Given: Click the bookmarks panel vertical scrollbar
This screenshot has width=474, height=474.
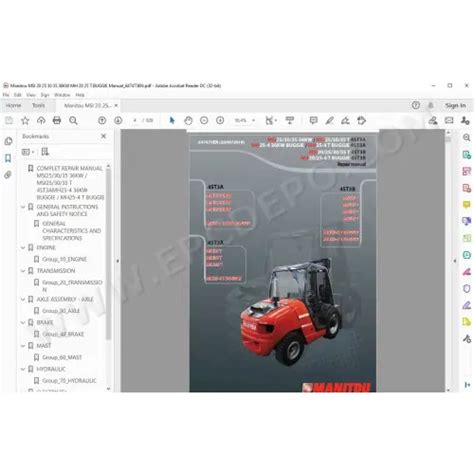Looking at the screenshot, I should pos(108,253).
